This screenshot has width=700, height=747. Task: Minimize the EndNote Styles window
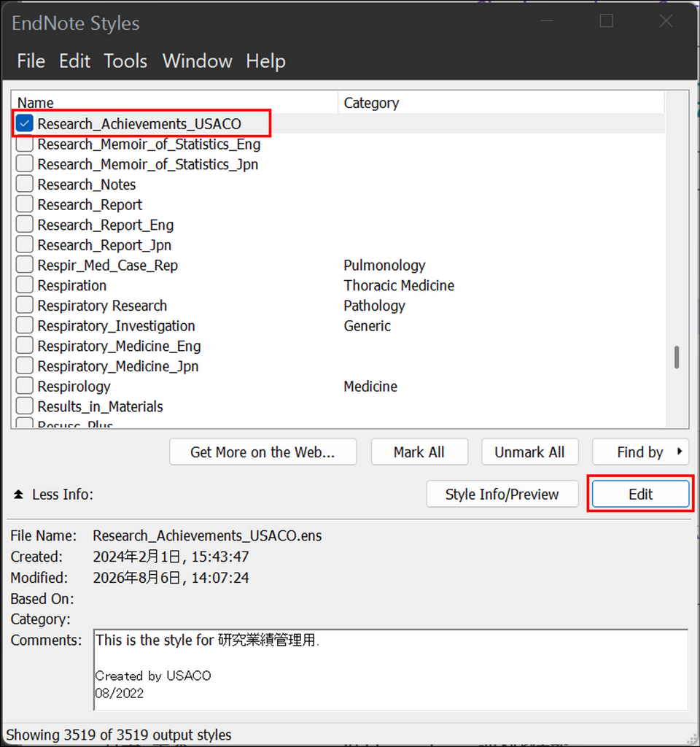click(547, 21)
